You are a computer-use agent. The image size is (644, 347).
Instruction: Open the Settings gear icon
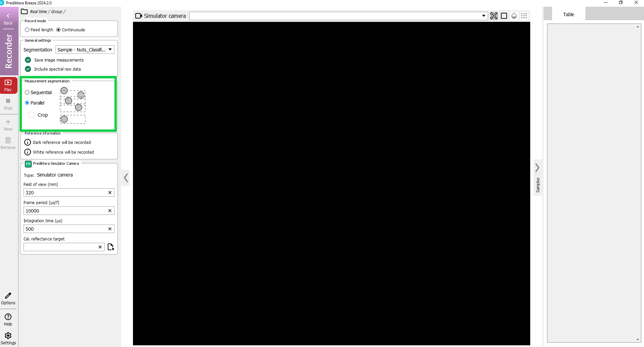click(x=8, y=336)
